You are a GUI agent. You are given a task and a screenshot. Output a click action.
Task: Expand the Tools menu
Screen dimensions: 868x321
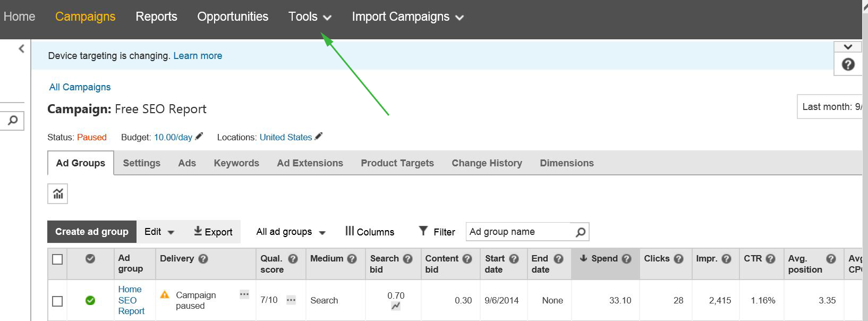coord(310,17)
